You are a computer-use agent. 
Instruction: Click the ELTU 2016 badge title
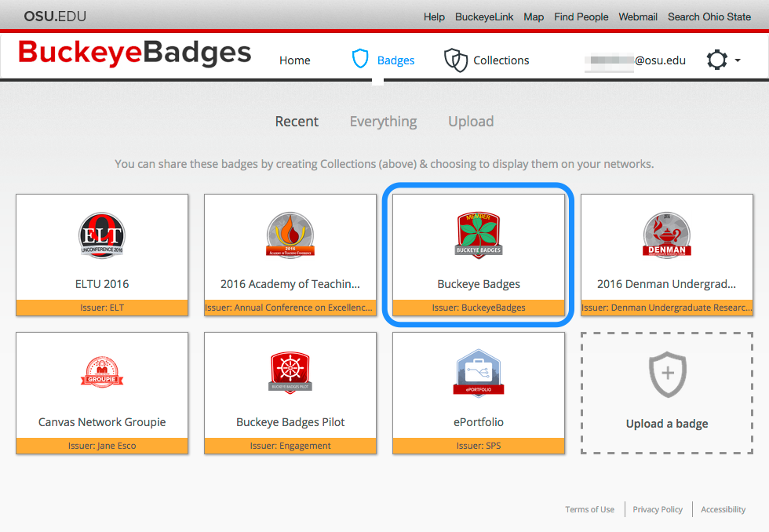(102, 284)
